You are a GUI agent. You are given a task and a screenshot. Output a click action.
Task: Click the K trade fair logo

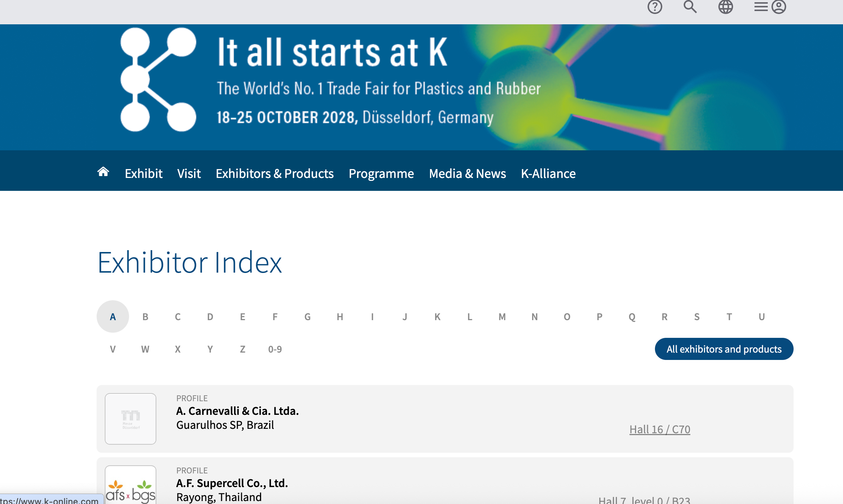tap(158, 80)
